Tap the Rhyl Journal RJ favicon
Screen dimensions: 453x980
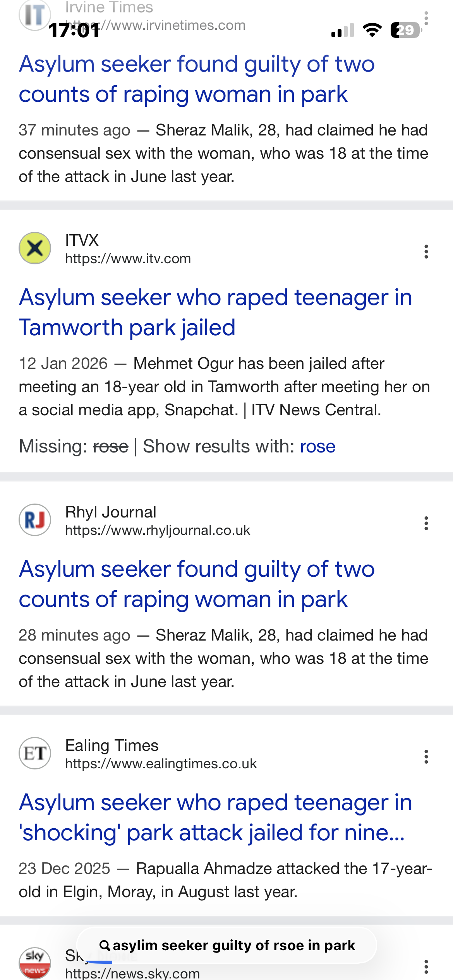[x=35, y=520]
